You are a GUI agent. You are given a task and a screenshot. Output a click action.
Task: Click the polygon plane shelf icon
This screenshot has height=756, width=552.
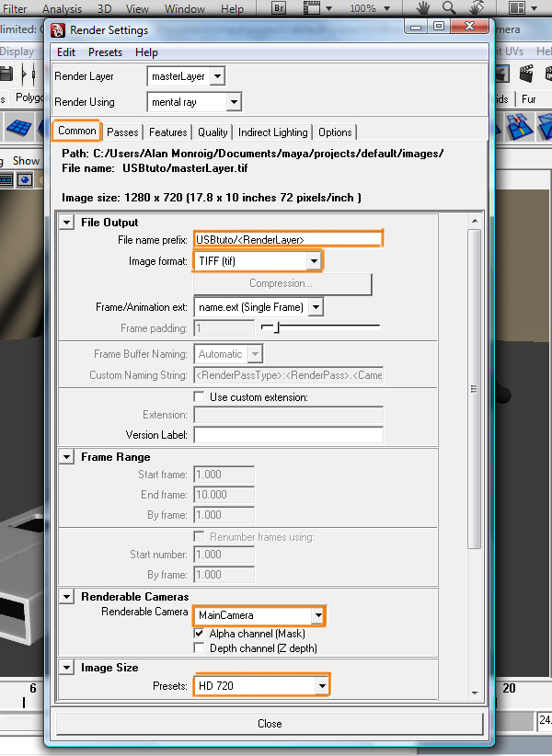(x=18, y=127)
